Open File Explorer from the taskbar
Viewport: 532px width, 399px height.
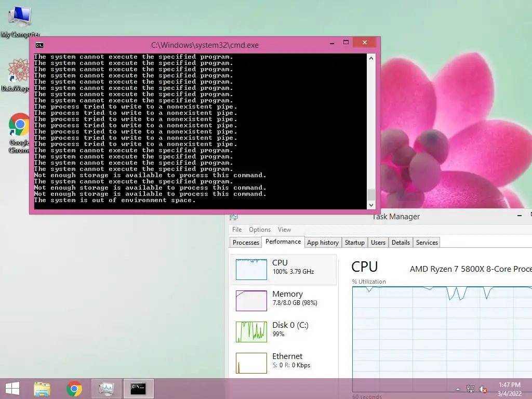pos(42,389)
